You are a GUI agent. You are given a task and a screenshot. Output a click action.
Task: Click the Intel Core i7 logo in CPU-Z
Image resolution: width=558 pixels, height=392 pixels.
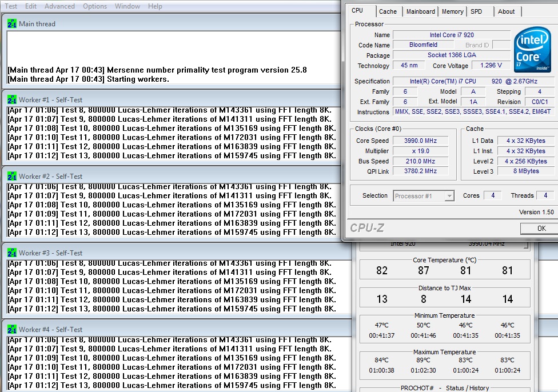coord(532,50)
